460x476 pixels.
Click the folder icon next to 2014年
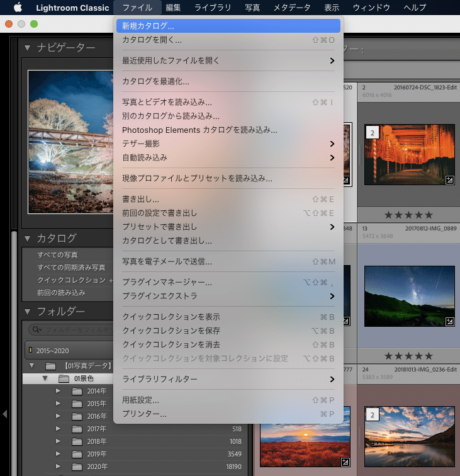[77, 391]
